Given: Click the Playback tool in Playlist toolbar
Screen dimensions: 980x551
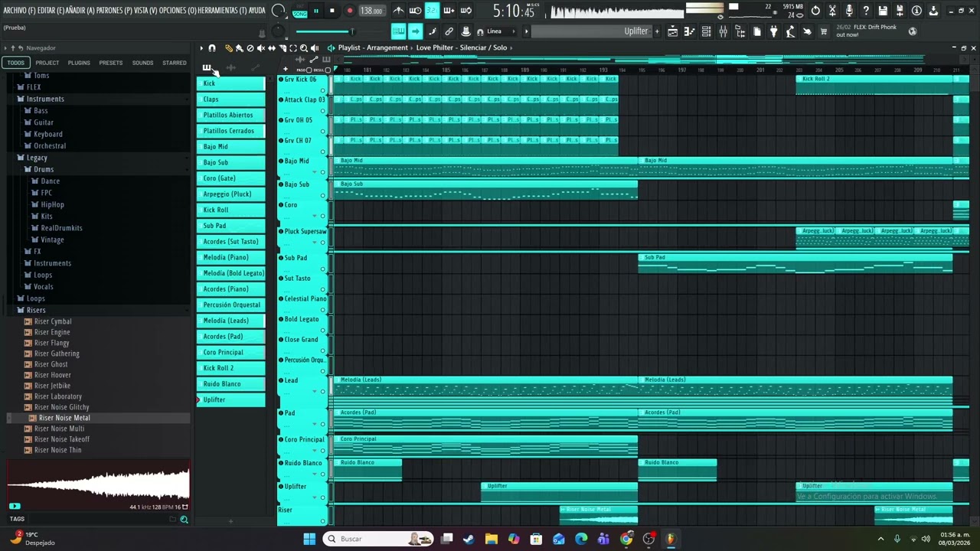Looking at the screenshot, I should pos(315,48).
